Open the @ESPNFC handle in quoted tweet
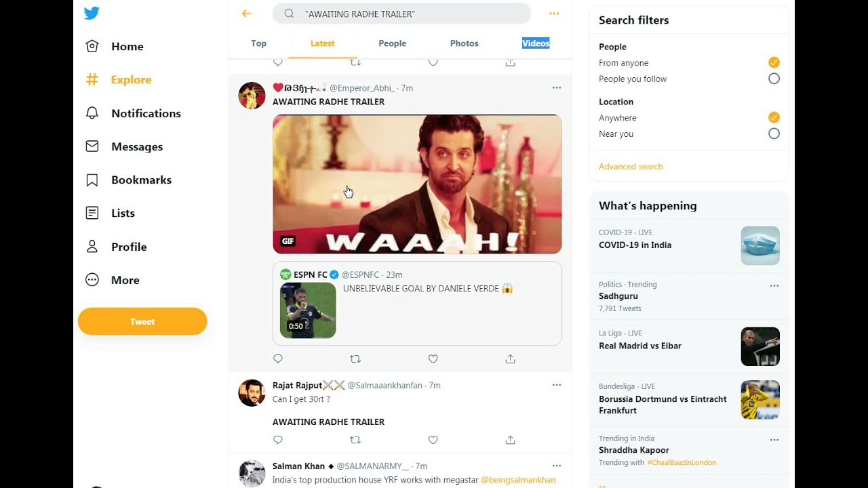 click(x=360, y=274)
